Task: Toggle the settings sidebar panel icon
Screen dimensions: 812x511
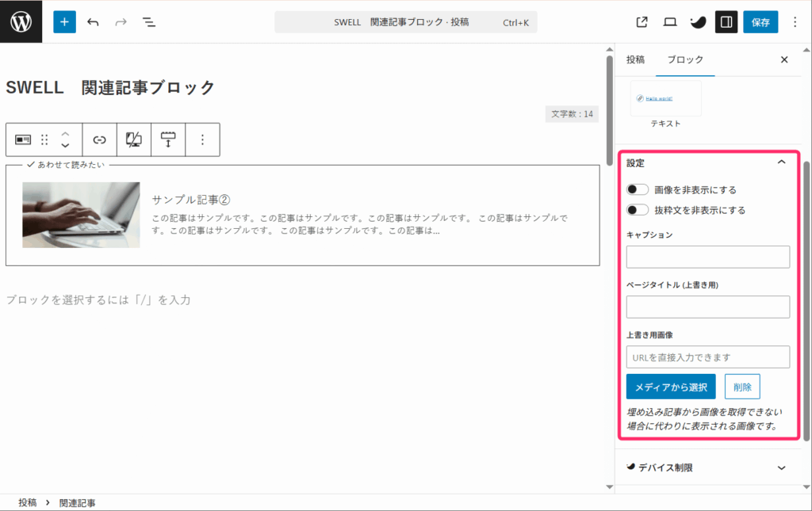Action: [x=726, y=22]
